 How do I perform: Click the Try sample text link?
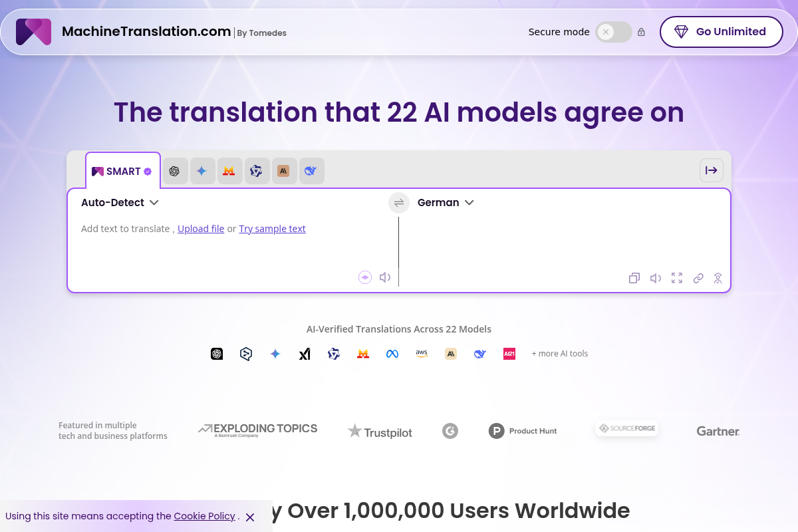point(272,229)
